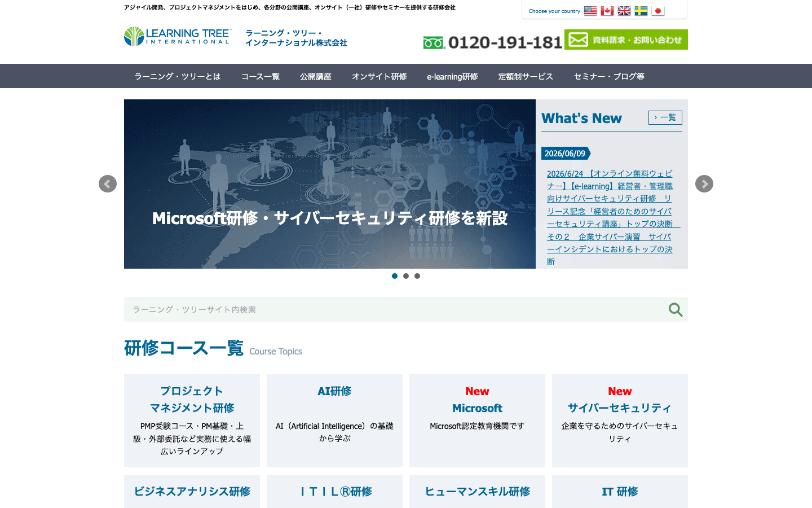The image size is (812, 508).
Task: Open the オンサイト研修 menu
Action: 379,76
